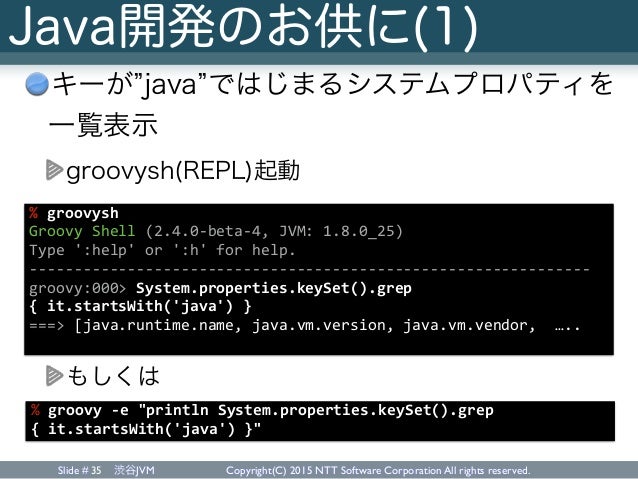Click "{ it.startsWith('java') }"" in second terminal
Viewport: 638px width, 479px height.
pos(146,429)
